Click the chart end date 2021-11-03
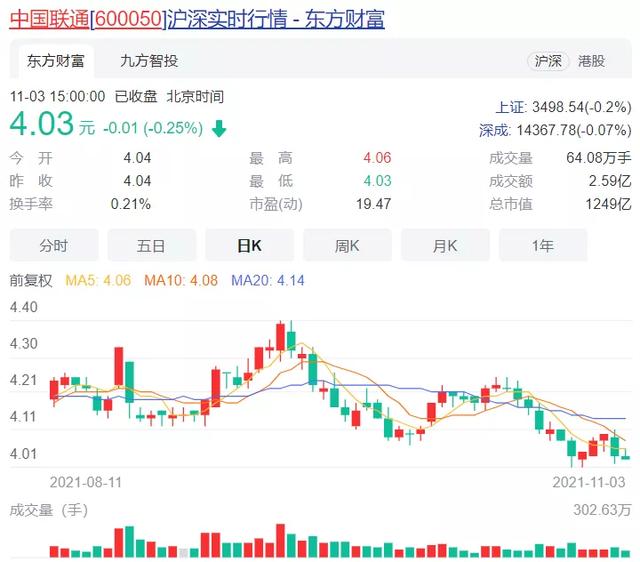 point(589,482)
